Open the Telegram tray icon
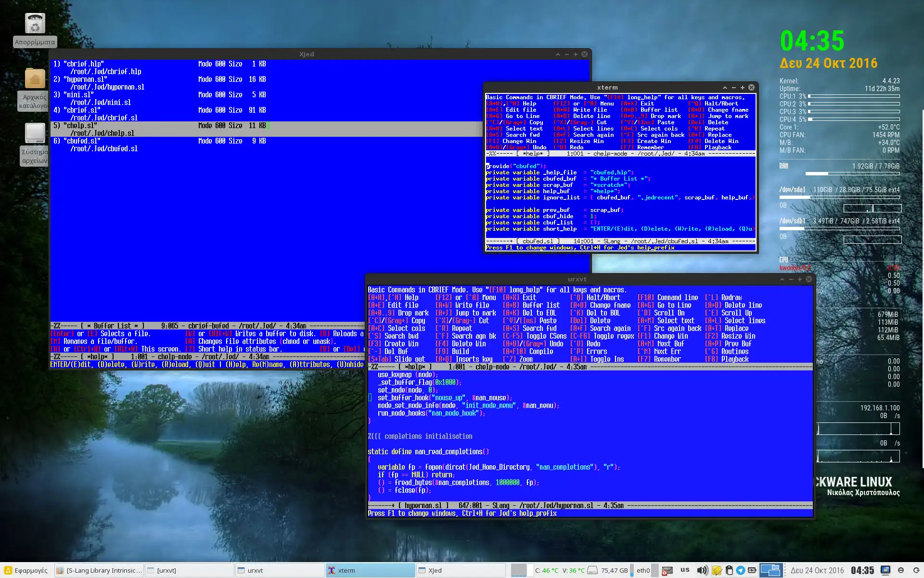This screenshot has width=924, height=578. tap(741, 570)
